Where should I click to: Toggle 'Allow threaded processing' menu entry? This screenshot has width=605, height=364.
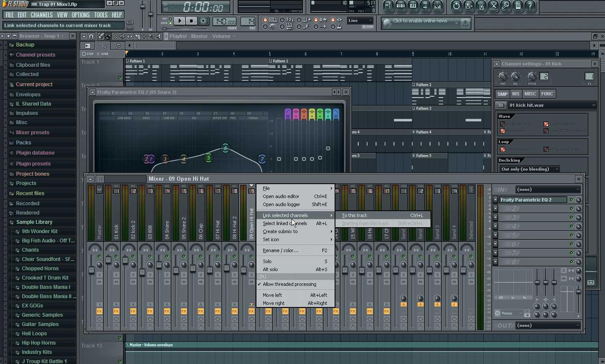tap(296, 284)
